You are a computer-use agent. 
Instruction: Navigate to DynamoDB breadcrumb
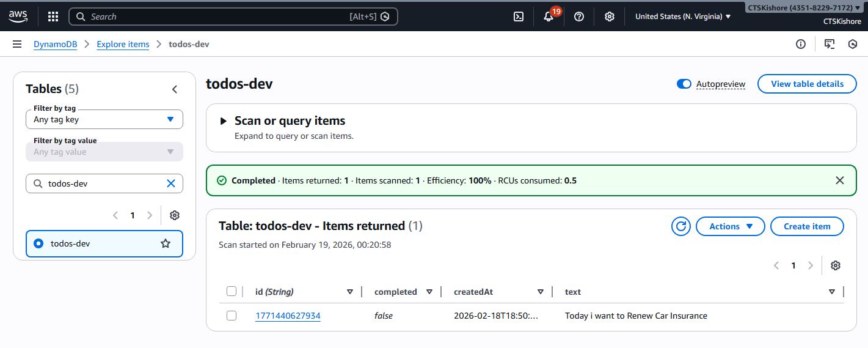[55, 44]
